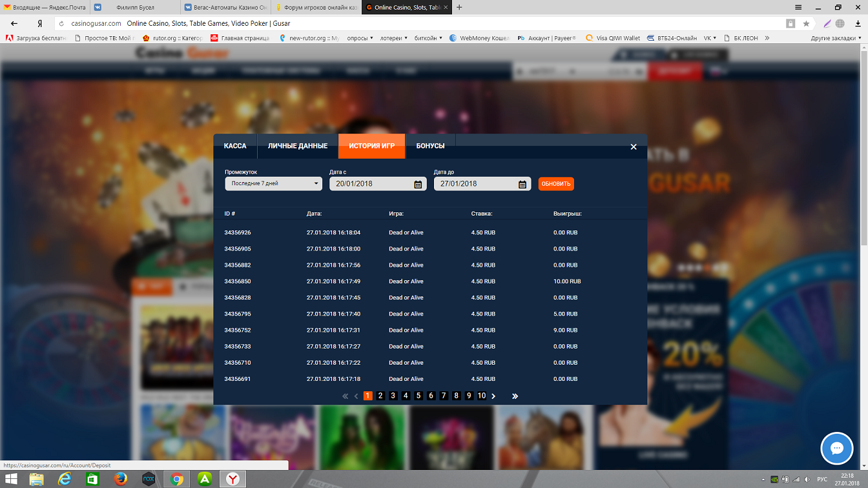Open the 'Аккаунт | Payeer' bookmark
868x488 pixels.
click(547, 38)
